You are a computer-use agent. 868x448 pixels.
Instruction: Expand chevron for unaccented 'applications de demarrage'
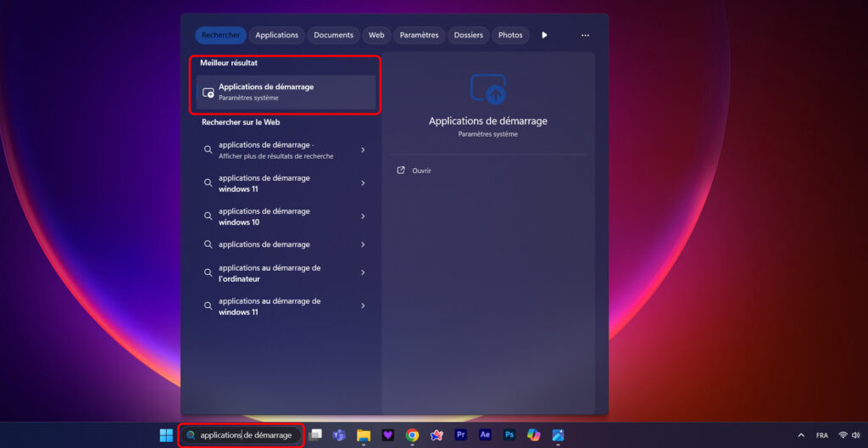coord(363,244)
